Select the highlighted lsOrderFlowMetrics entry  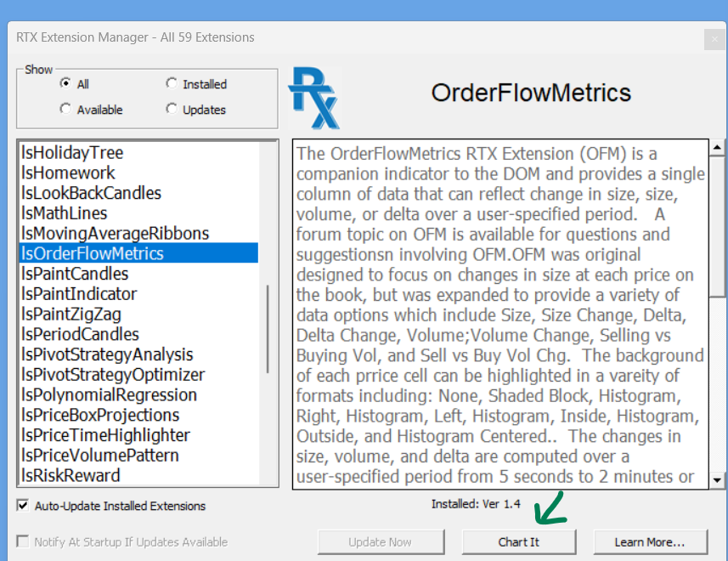(138, 253)
